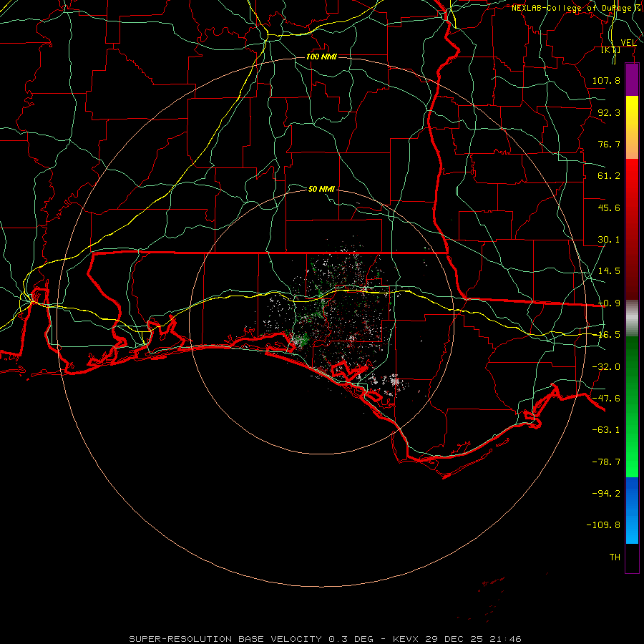Image resolution: width=644 pixels, height=644 pixels.
Task: Click the -32.0 velocity scale value
Action: coord(606,367)
